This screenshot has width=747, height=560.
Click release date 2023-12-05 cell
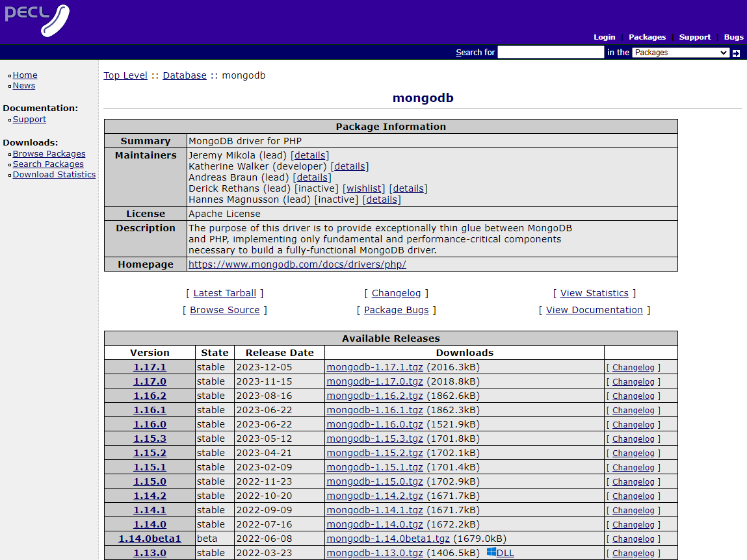click(280, 367)
